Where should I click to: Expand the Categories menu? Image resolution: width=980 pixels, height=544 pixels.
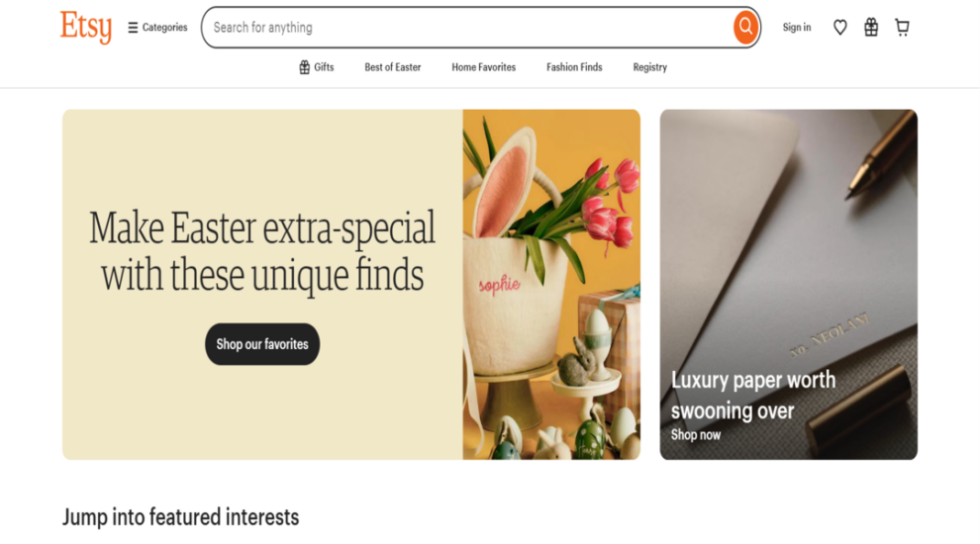(x=157, y=28)
